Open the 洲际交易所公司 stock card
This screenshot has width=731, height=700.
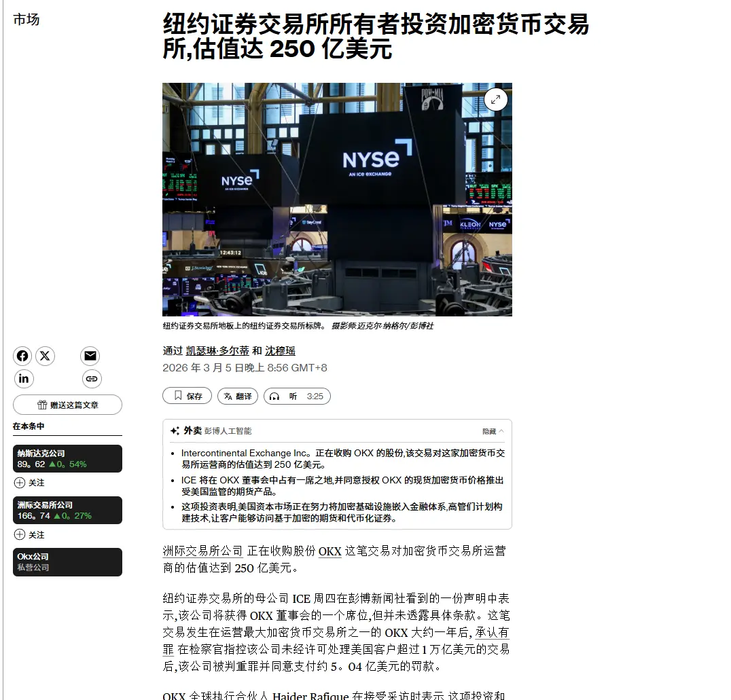[68, 511]
